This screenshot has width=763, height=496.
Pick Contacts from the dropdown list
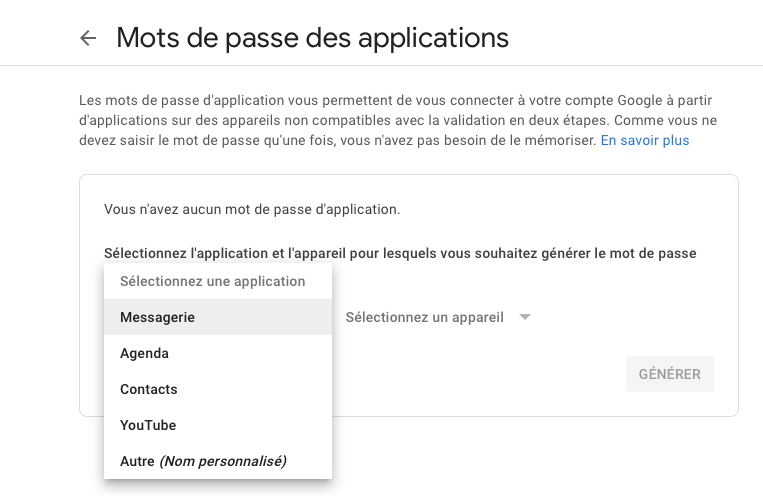148,389
